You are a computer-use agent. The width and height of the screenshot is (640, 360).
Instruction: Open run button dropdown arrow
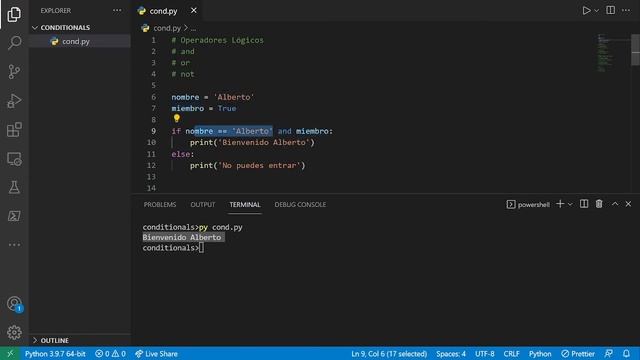596,11
